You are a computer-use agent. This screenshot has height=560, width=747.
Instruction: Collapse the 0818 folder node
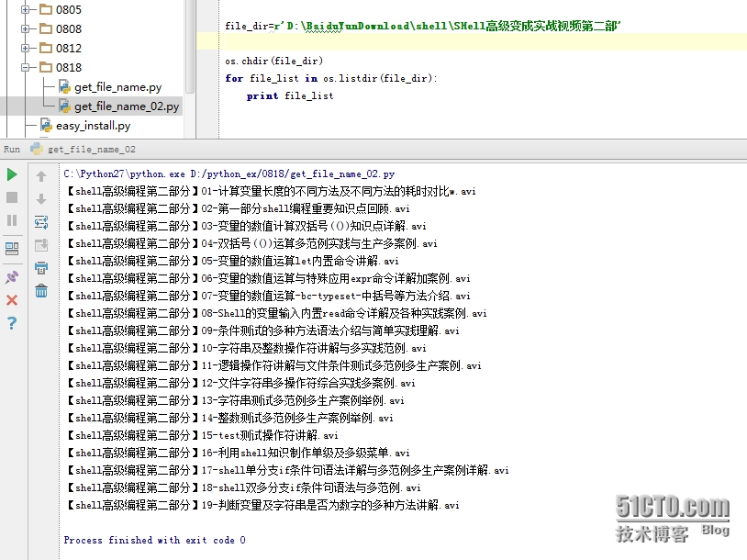[x=26, y=67]
